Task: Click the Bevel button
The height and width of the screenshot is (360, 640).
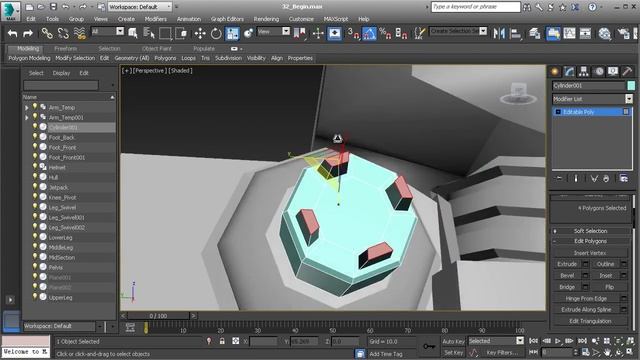Action: point(567,276)
